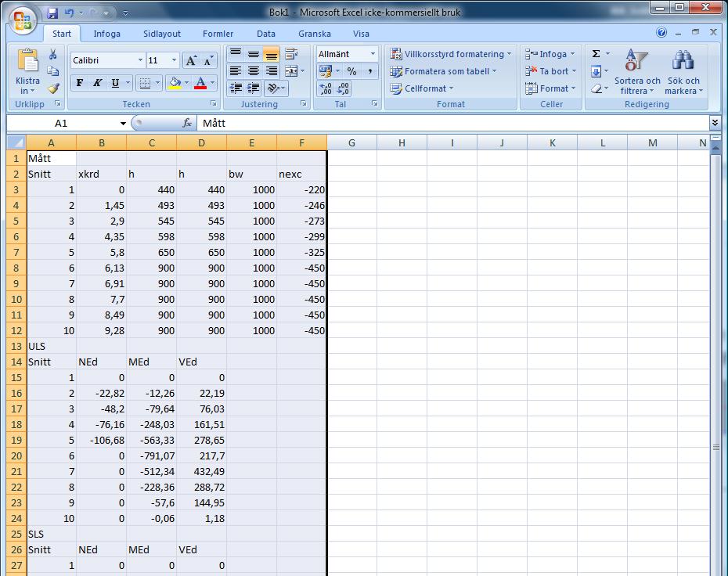Merge and center cells
This screenshot has width=728, height=576.
(x=291, y=71)
